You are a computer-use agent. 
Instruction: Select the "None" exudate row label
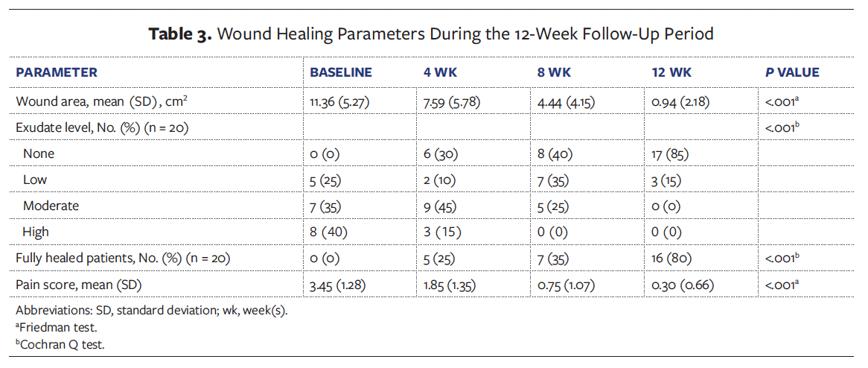[39, 153]
